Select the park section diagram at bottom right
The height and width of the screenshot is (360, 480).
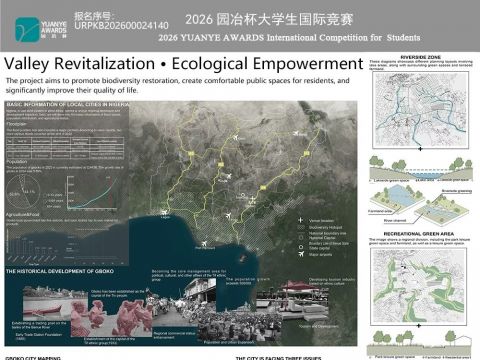tap(419, 344)
